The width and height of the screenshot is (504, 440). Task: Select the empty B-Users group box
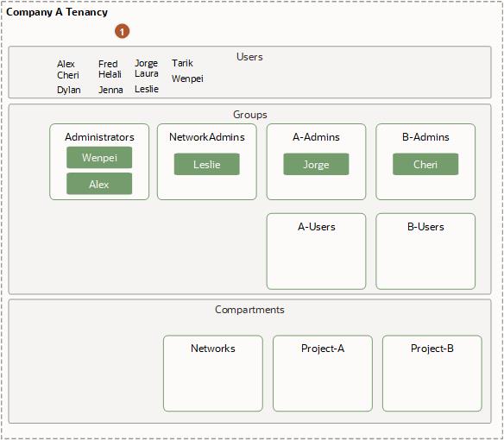click(x=425, y=251)
